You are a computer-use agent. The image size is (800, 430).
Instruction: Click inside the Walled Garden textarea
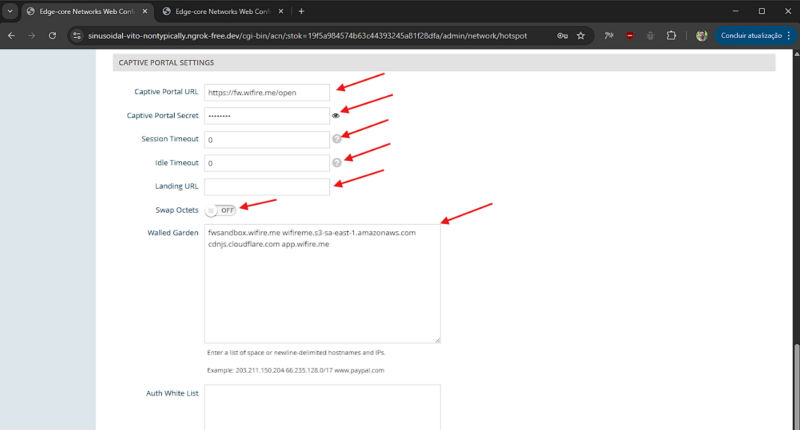click(322, 284)
